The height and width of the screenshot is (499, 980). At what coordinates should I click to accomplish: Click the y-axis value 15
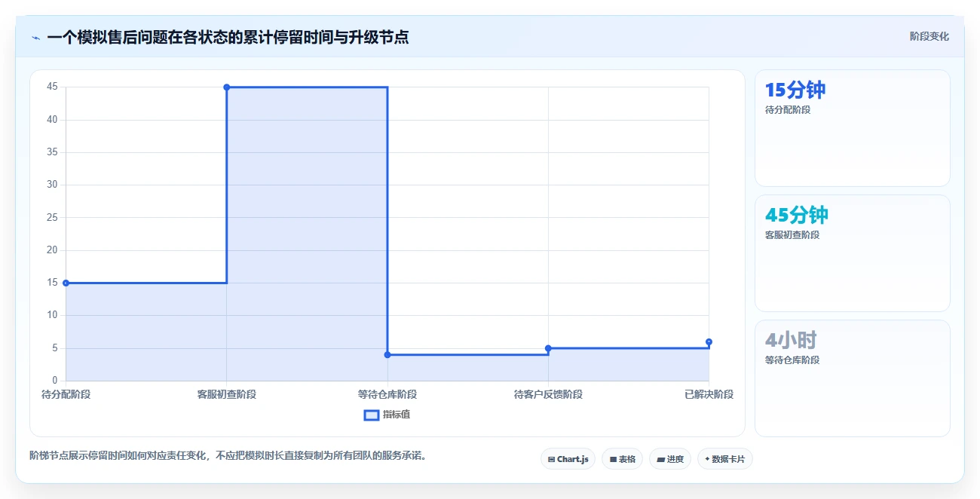[52, 283]
